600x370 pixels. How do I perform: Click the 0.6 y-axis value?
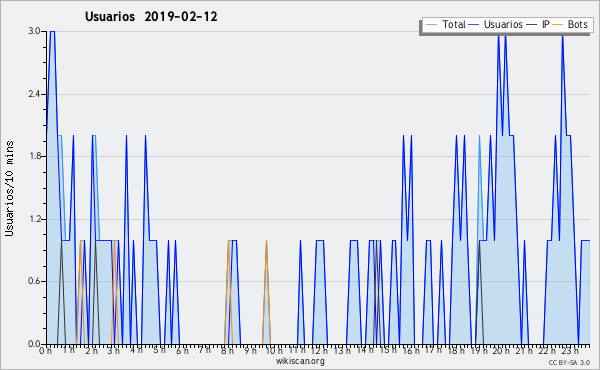coord(34,282)
